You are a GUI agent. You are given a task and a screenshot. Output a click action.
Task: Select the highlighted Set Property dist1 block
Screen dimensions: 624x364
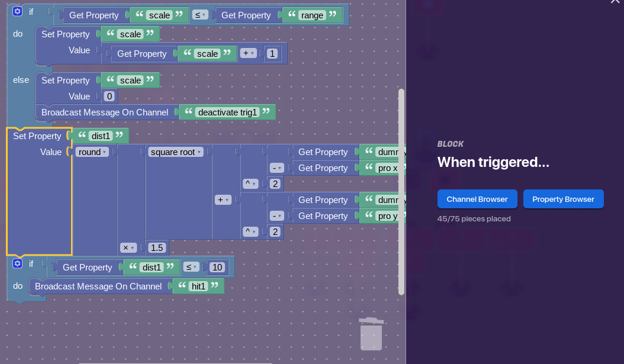[x=37, y=136]
